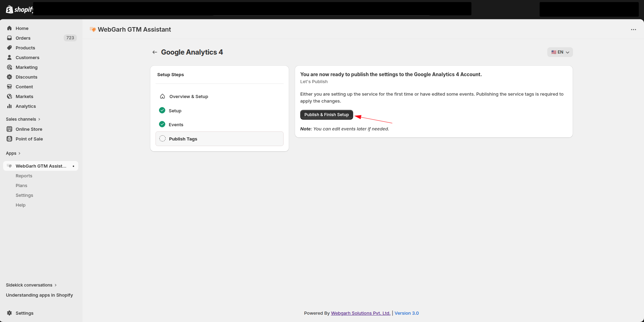
Task: Select the Overview & Setup step
Action: tap(220, 96)
